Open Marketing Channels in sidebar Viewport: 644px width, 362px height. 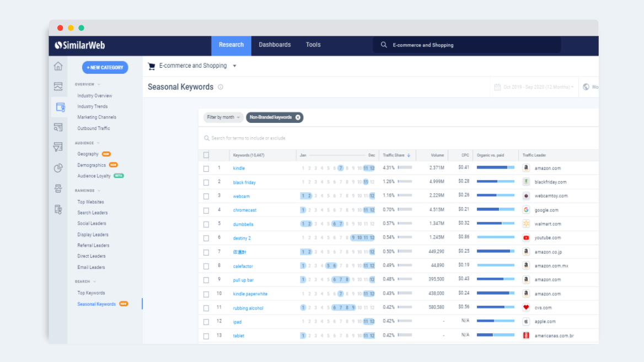click(97, 117)
